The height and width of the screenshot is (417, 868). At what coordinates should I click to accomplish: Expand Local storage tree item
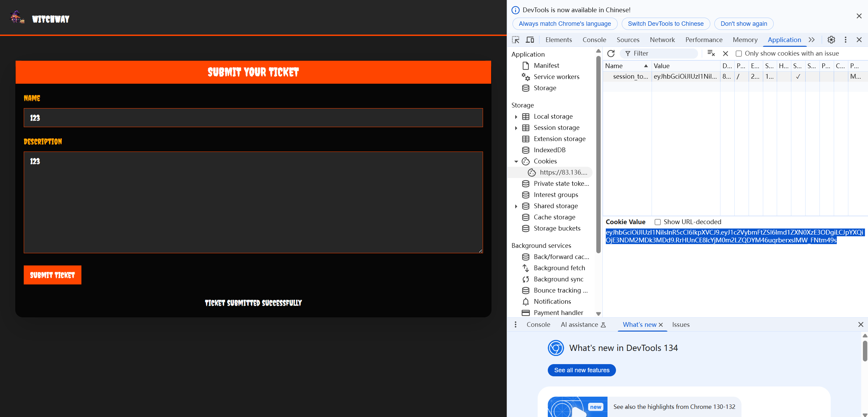(x=516, y=117)
